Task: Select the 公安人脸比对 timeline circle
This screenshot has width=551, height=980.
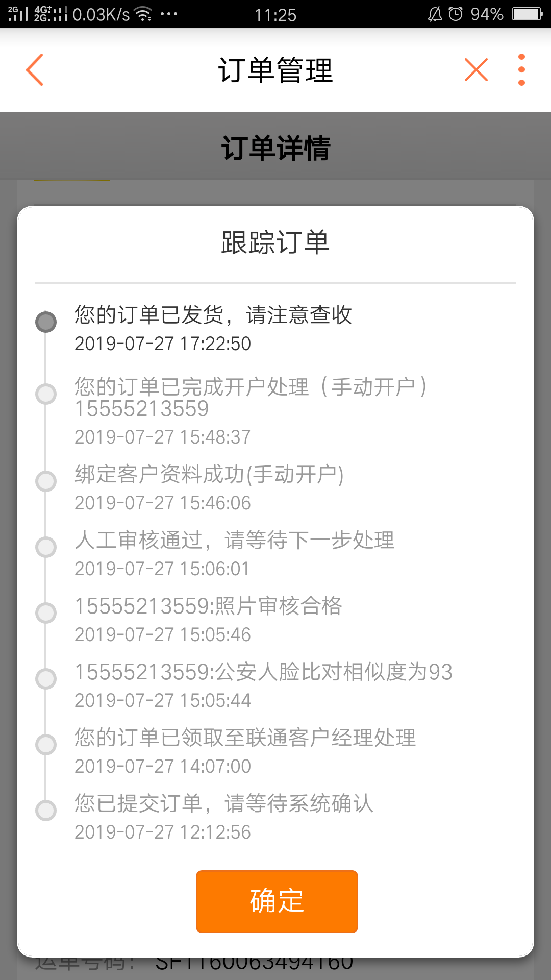Action: [46, 679]
